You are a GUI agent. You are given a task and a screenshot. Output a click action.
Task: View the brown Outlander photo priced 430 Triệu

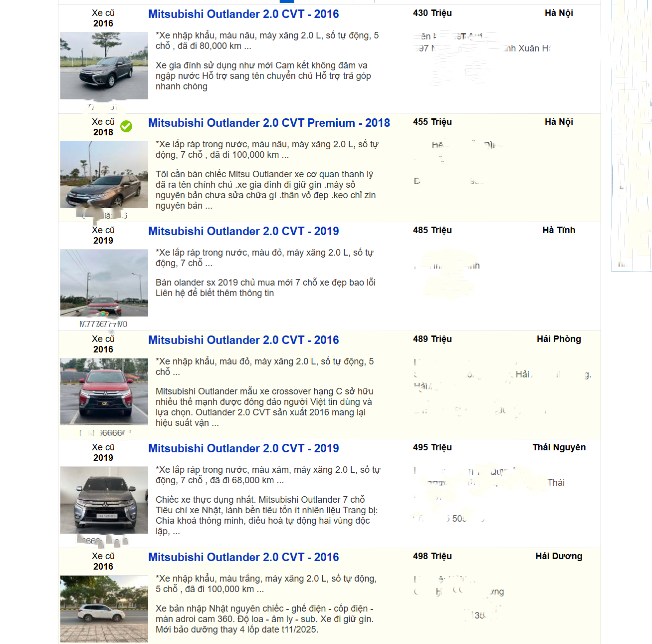point(104,66)
